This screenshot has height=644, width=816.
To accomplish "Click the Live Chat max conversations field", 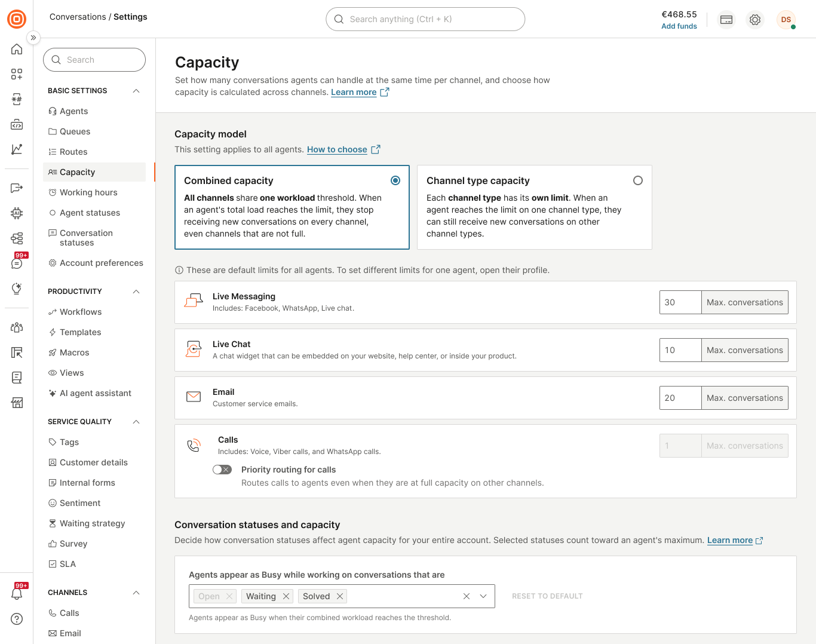I will [680, 350].
